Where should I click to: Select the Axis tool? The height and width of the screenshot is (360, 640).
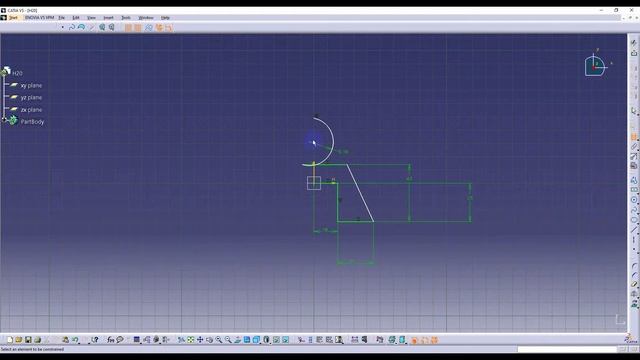pos(634,240)
